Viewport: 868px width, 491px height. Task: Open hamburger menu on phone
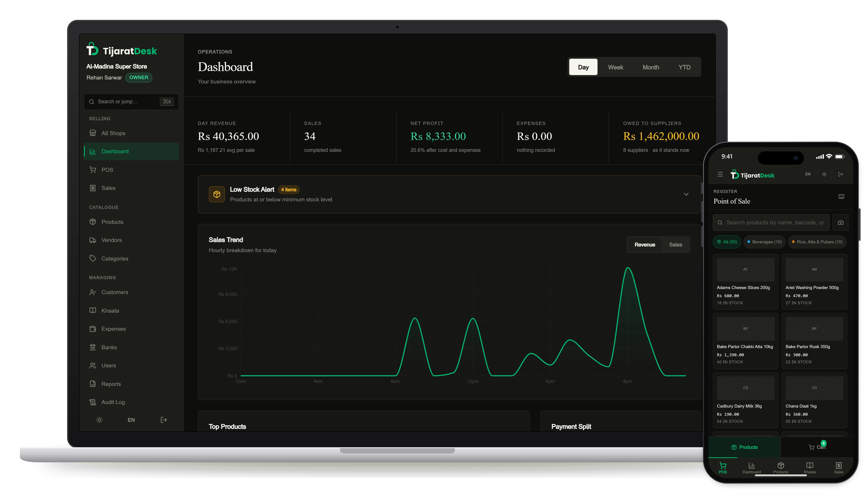[x=720, y=174]
